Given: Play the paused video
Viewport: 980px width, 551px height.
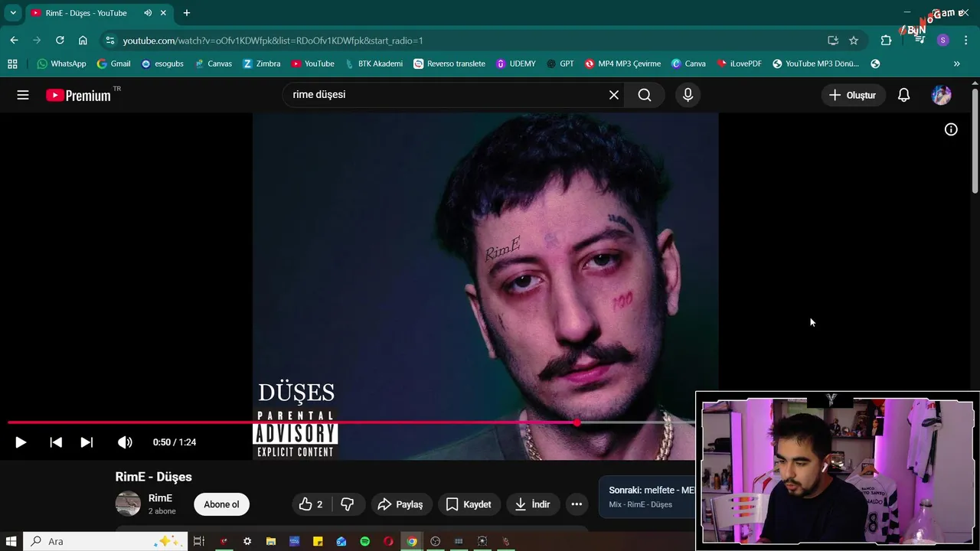Looking at the screenshot, I should [21, 442].
